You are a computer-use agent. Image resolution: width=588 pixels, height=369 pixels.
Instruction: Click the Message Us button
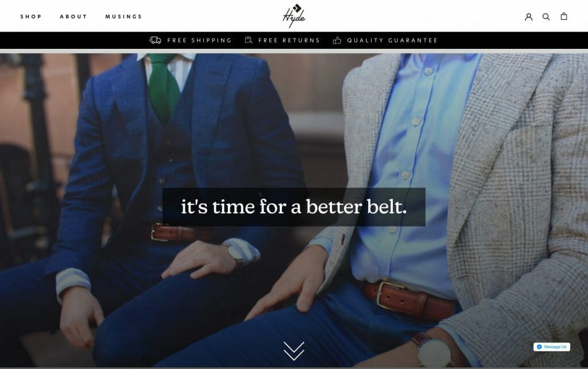pyautogui.click(x=552, y=347)
